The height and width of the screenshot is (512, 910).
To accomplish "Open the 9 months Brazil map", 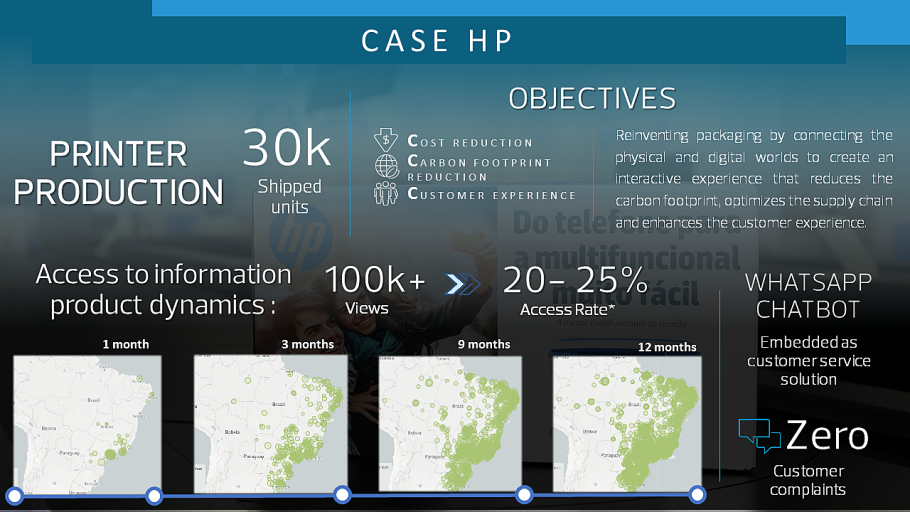I will pos(450,424).
